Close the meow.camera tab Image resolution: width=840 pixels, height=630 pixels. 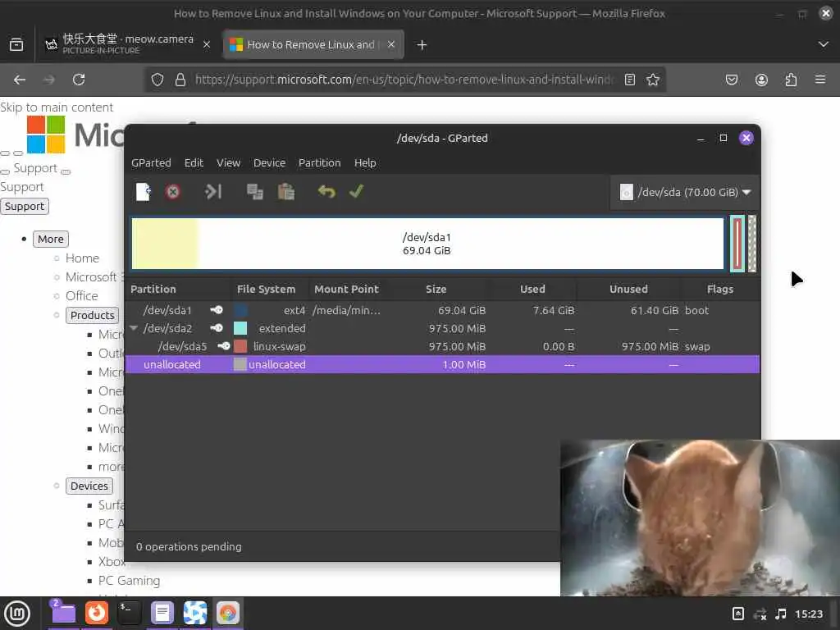[x=207, y=45]
